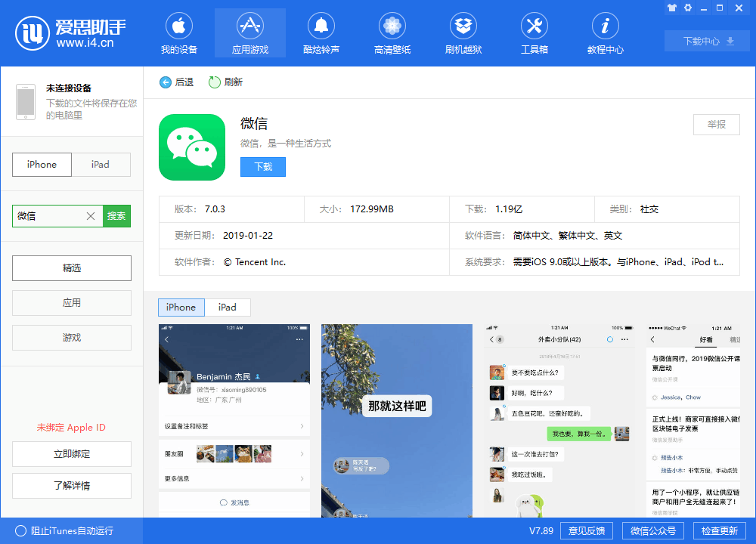Image resolution: width=756 pixels, height=544 pixels.
Task: Open 教程中心 tutorial center
Action: 605,33
